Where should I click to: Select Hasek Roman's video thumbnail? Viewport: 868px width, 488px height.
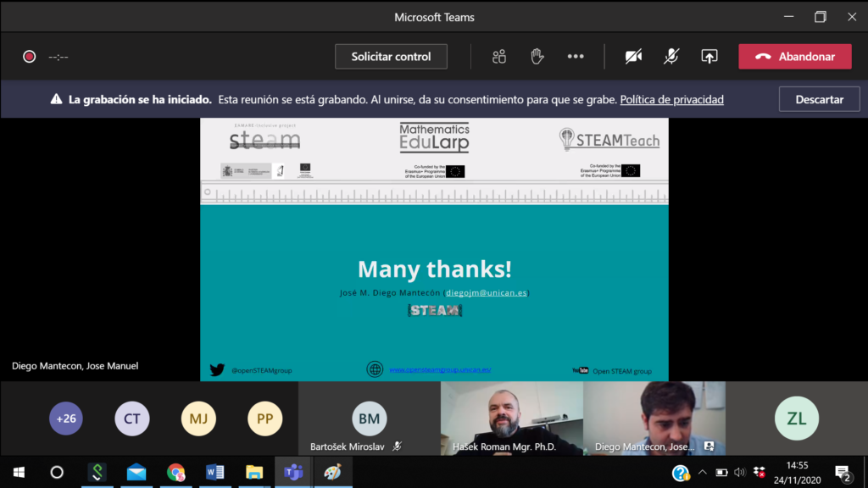511,418
